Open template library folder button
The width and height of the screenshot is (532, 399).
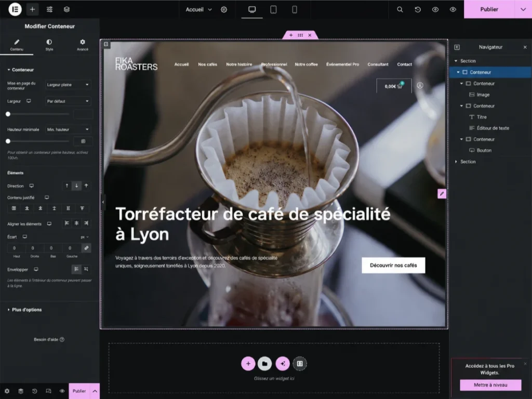click(264, 363)
